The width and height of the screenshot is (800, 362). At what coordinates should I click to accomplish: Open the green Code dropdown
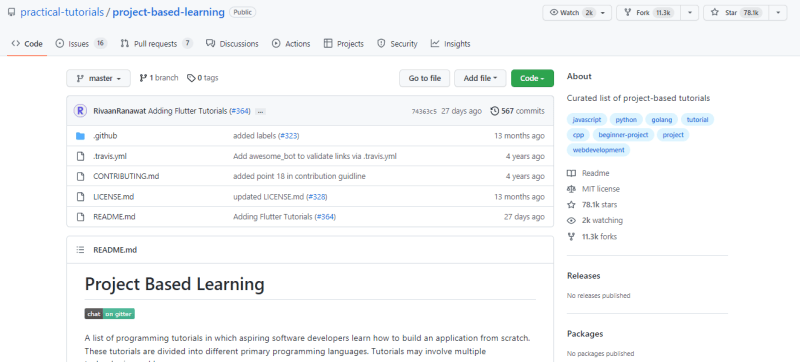pos(532,79)
